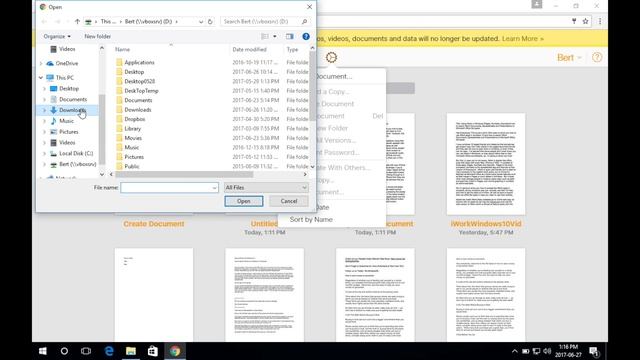Click the battery icon in system tray
Viewport: 640px width, 360px height.
526,351
